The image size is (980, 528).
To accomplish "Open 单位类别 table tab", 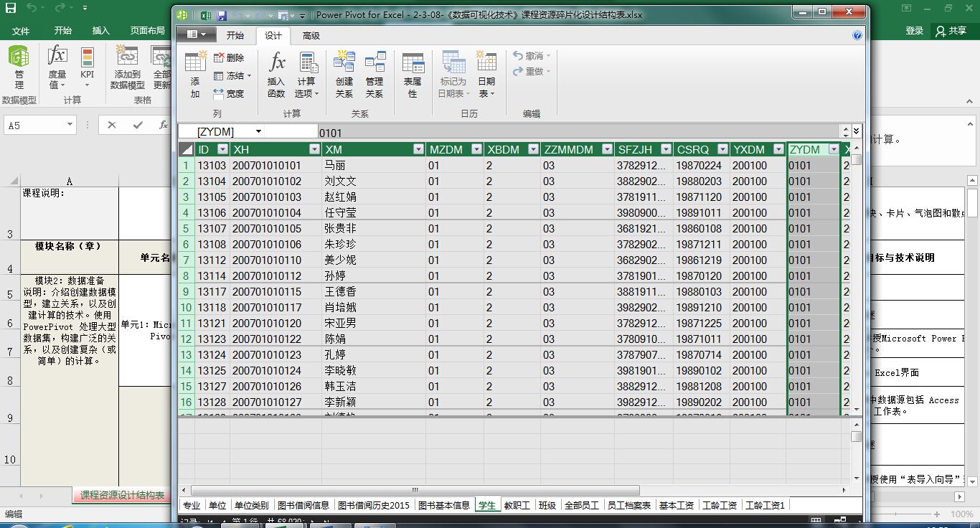I will point(252,505).
